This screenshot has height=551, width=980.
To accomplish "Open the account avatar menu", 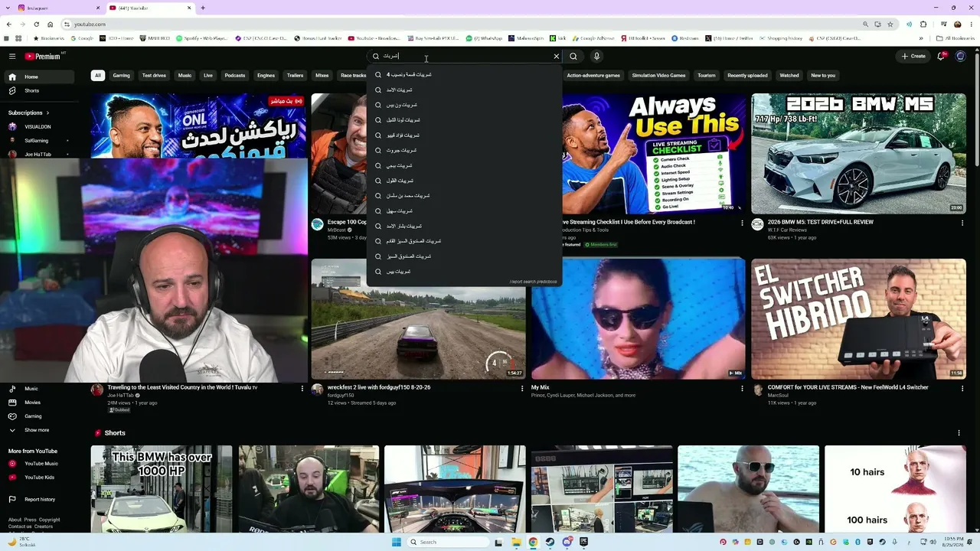I will coord(961,56).
